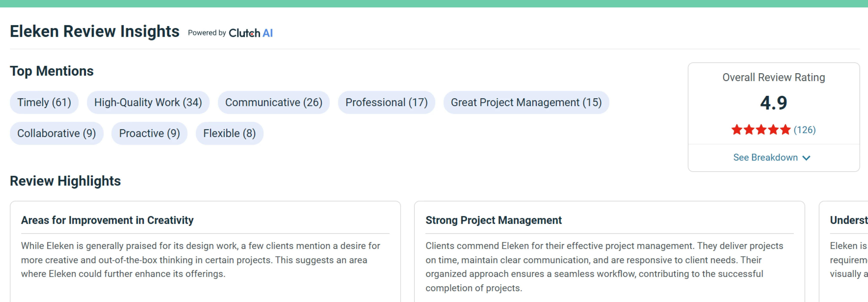
Task: Click the red star rating icons
Action: (x=761, y=130)
